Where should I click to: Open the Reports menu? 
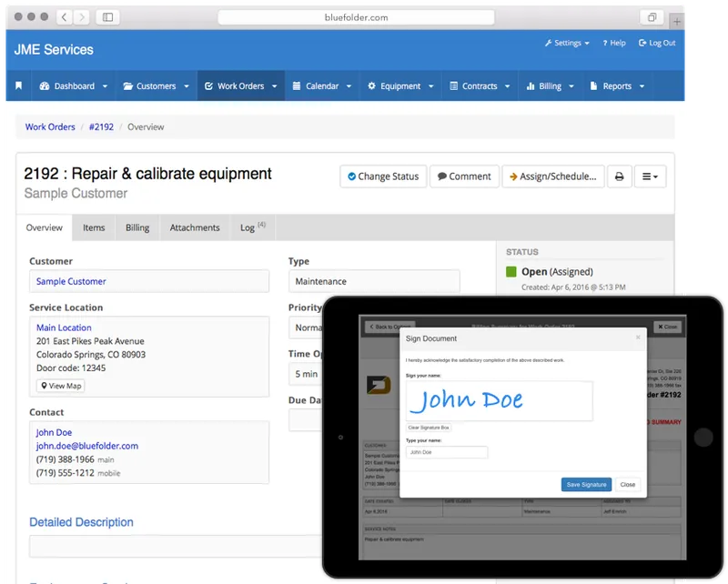[x=617, y=86]
